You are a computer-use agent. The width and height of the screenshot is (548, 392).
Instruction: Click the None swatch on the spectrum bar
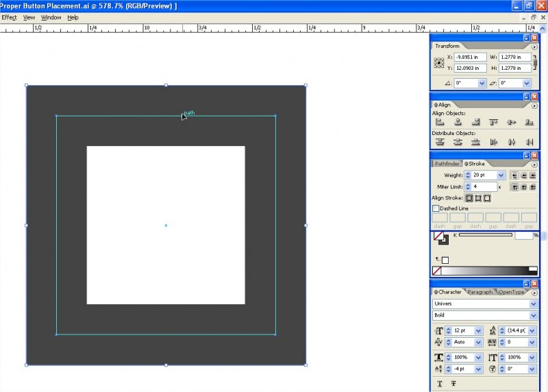tap(437, 271)
